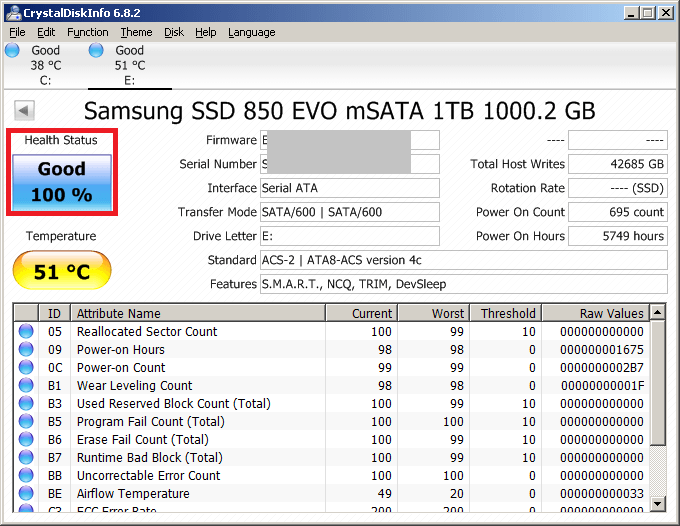This screenshot has height=526, width=680.
Task: Select the Program Fail Count (Total) name
Action: point(150,421)
